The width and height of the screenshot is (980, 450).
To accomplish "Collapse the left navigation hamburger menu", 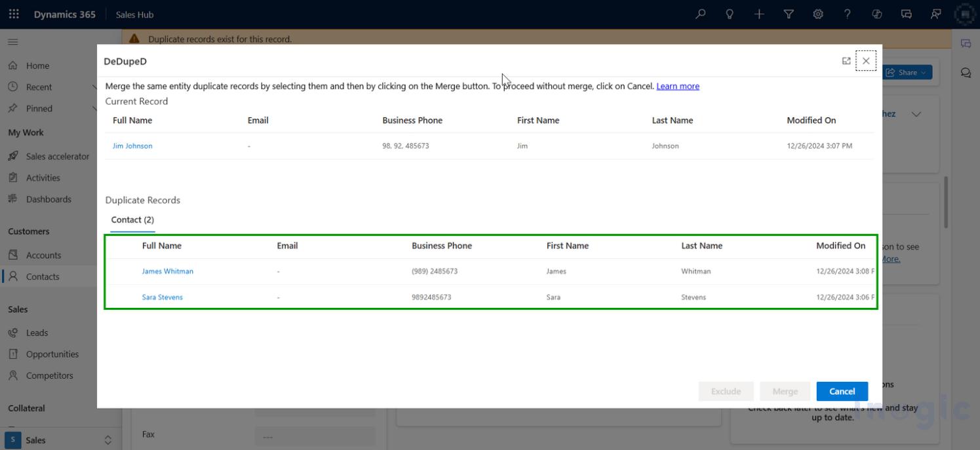I will [x=13, y=42].
